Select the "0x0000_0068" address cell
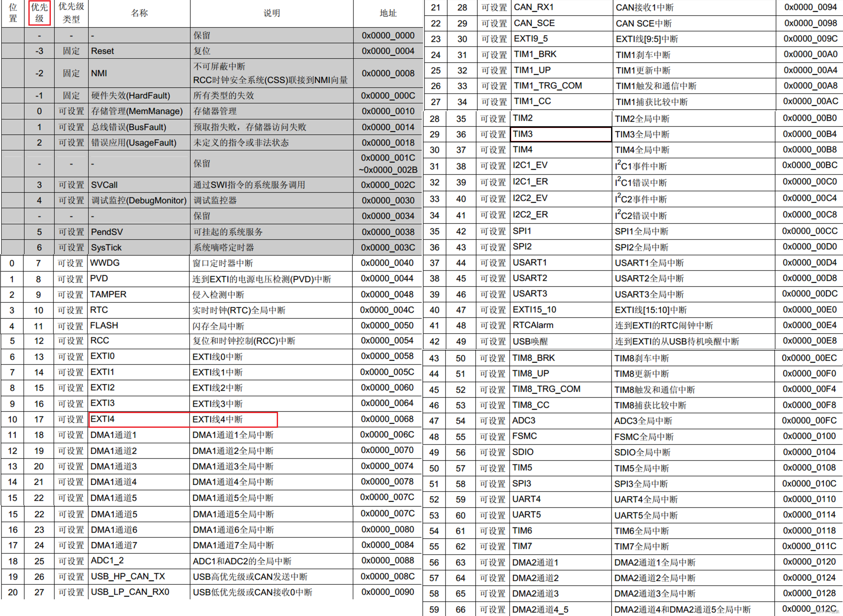843x616 pixels. click(388, 420)
